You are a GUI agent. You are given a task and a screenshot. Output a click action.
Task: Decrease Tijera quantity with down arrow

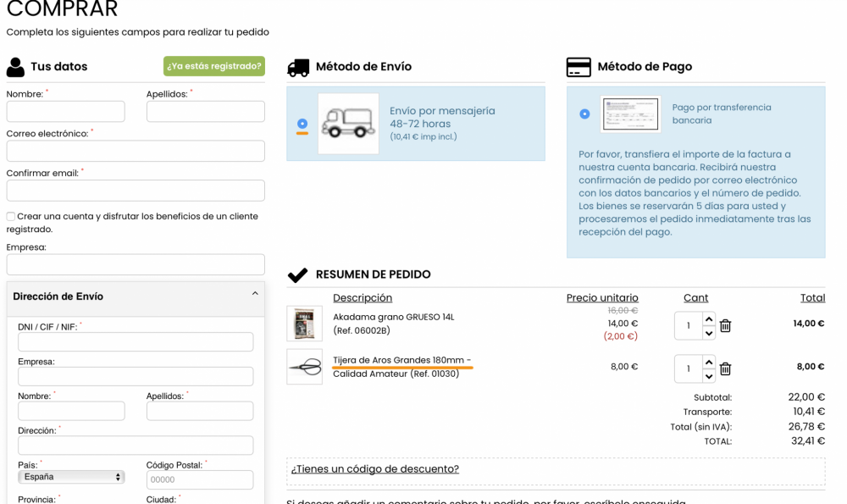coord(709,376)
